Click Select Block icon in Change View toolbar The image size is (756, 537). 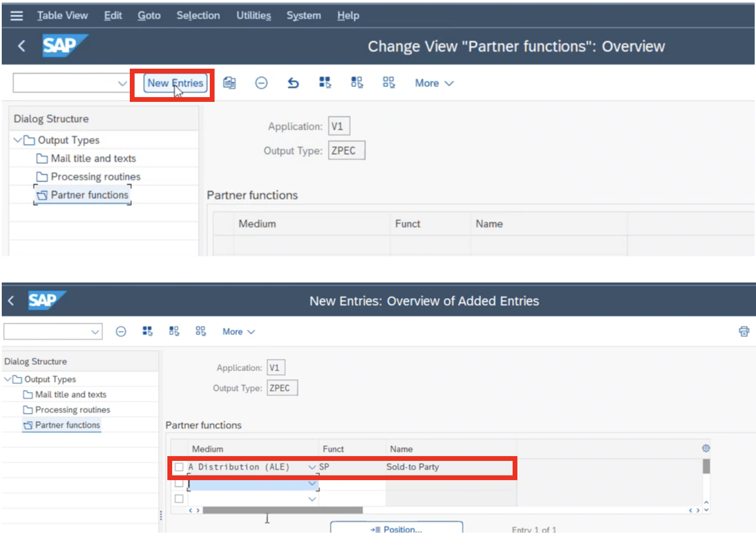coord(357,83)
